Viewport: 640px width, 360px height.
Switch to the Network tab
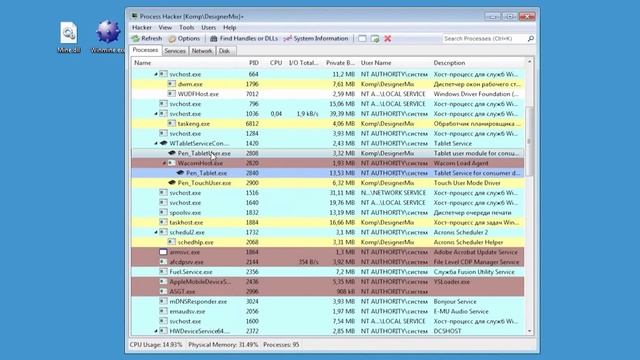pos(202,51)
